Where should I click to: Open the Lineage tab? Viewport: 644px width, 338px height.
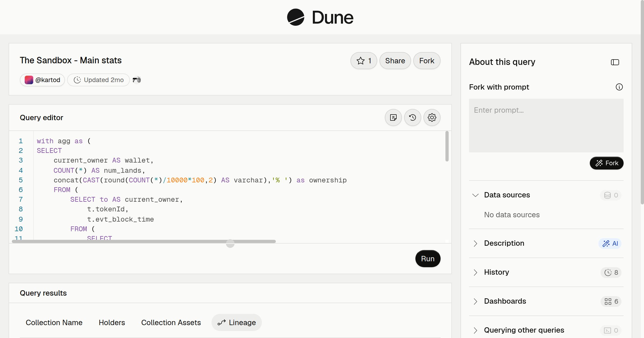[x=237, y=322]
